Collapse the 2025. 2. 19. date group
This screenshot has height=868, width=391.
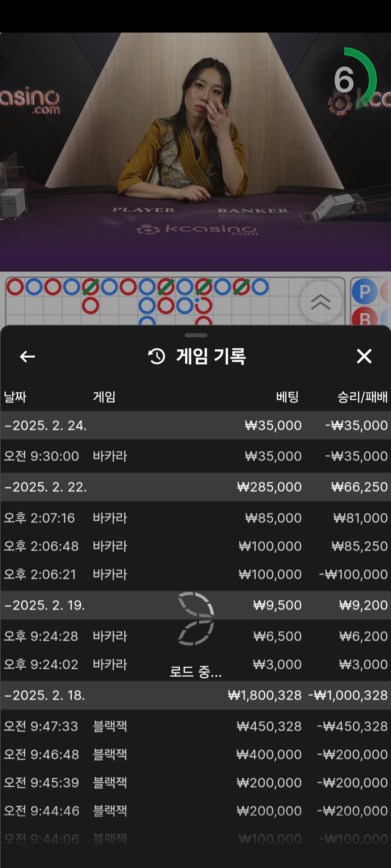point(45,605)
